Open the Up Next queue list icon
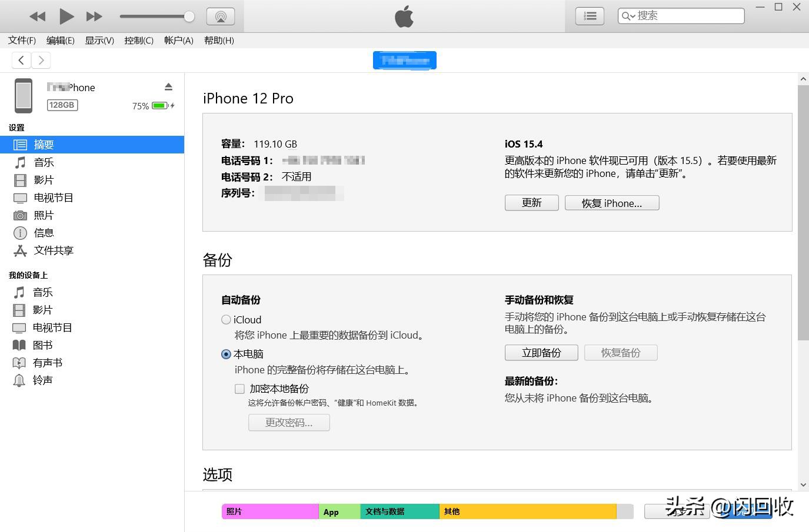 click(589, 16)
